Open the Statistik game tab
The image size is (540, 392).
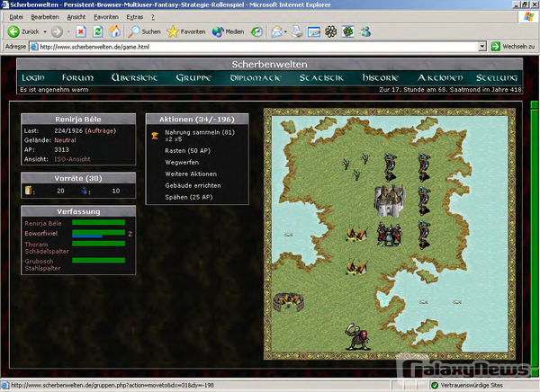(321, 78)
